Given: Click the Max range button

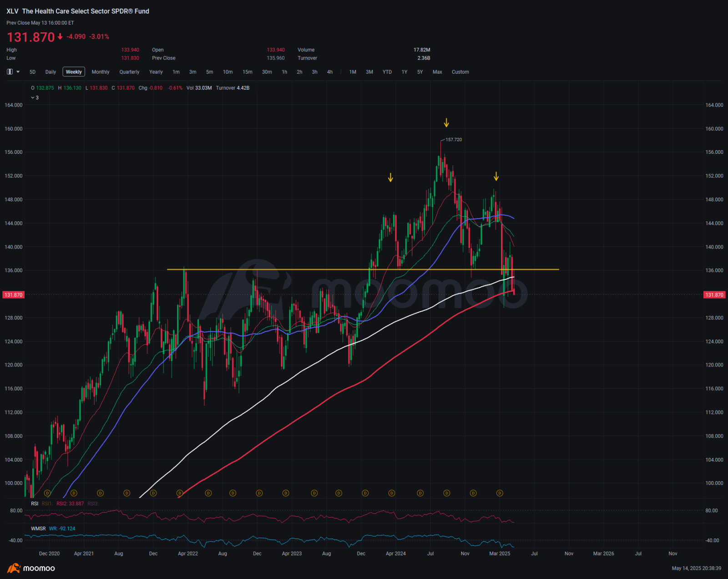Looking at the screenshot, I should coord(437,72).
